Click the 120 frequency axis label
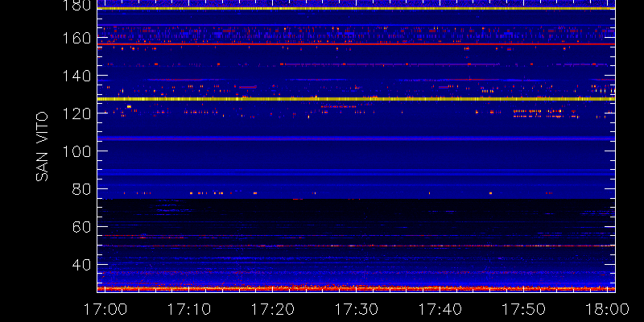 77,114
